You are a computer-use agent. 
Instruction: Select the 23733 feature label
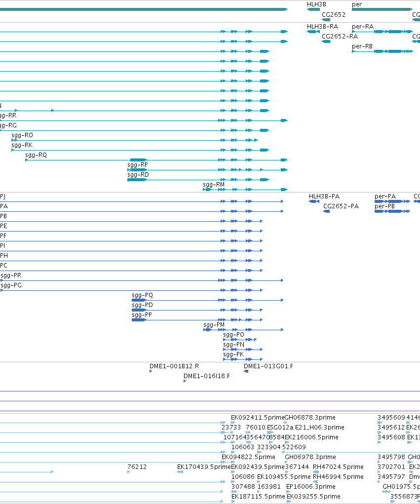pyautogui.click(x=231, y=427)
